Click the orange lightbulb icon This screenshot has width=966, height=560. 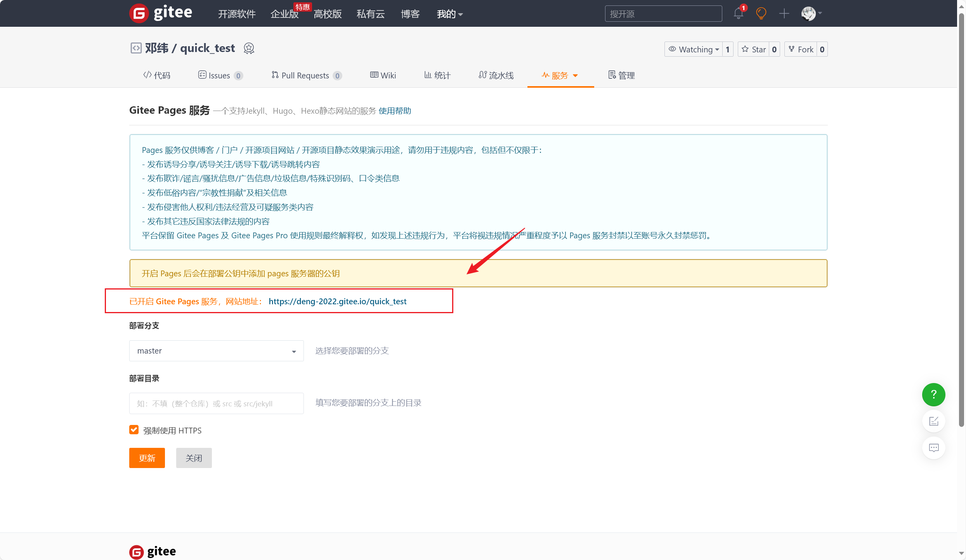[x=761, y=14]
